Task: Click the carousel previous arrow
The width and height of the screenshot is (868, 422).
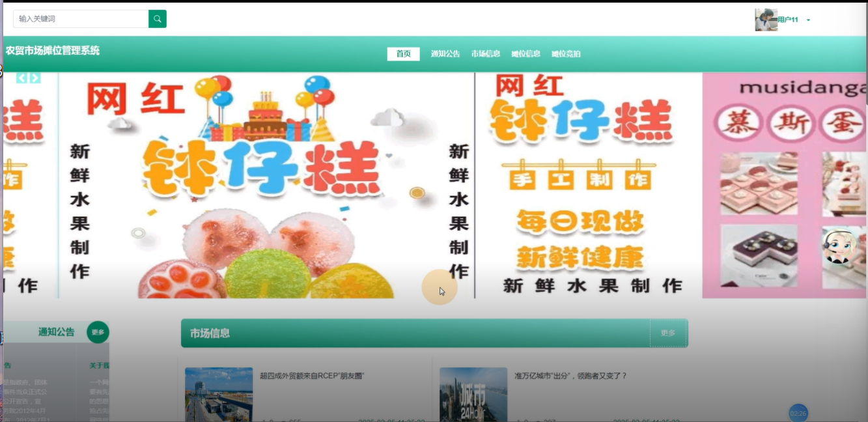Action: pos(22,78)
